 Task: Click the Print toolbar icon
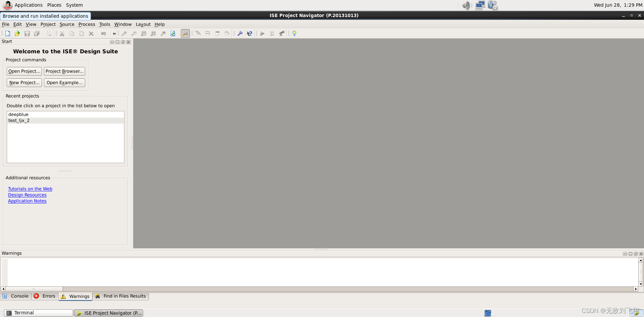(x=49, y=34)
